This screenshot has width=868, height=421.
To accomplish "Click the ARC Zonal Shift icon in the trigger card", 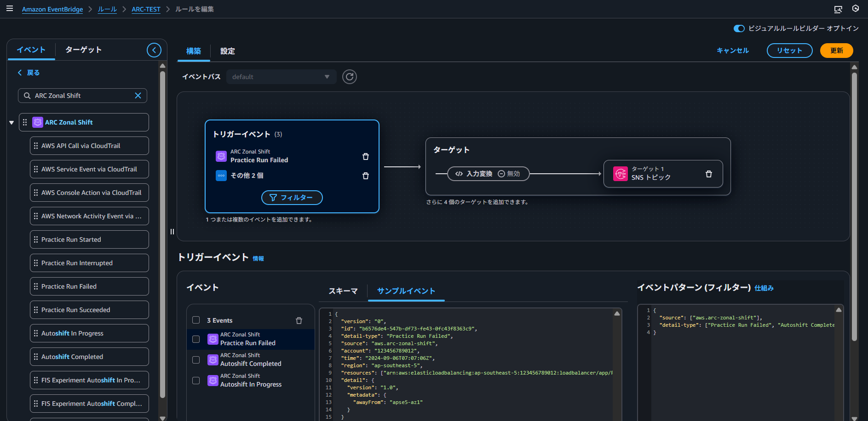I will (221, 156).
